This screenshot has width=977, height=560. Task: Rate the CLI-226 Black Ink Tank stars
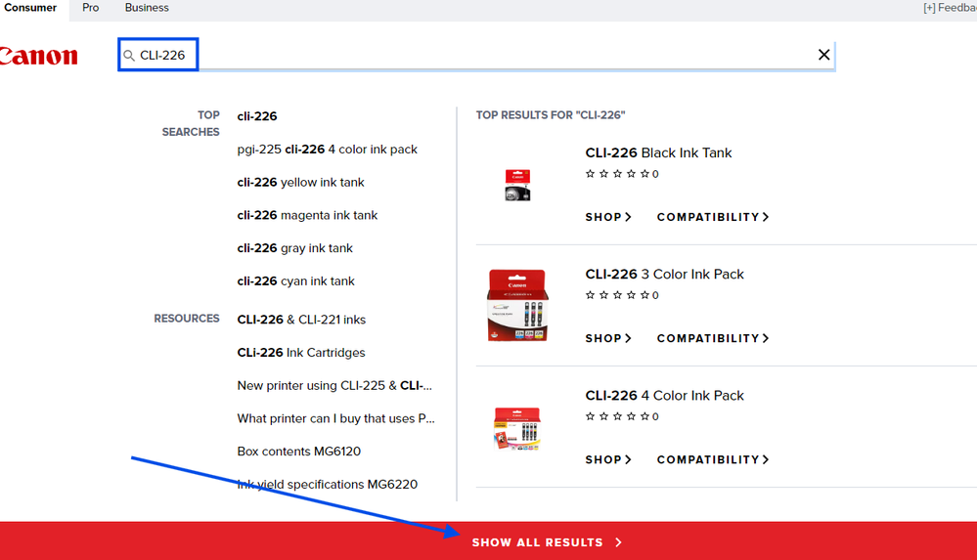click(616, 174)
